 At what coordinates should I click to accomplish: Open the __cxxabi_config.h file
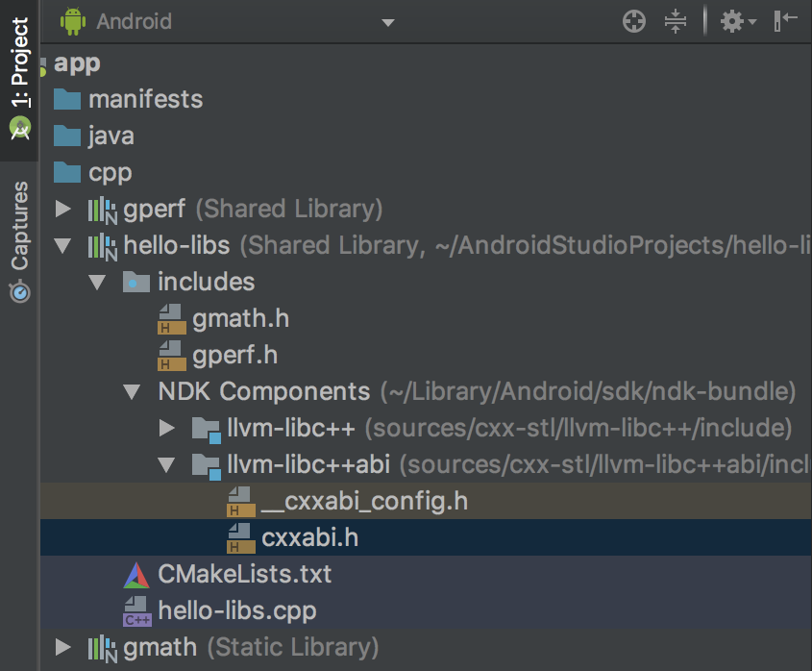pos(364,502)
